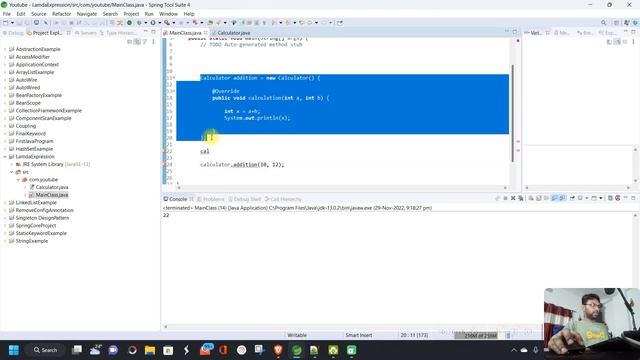Switch to the Call Hierarchy tab

point(283,199)
